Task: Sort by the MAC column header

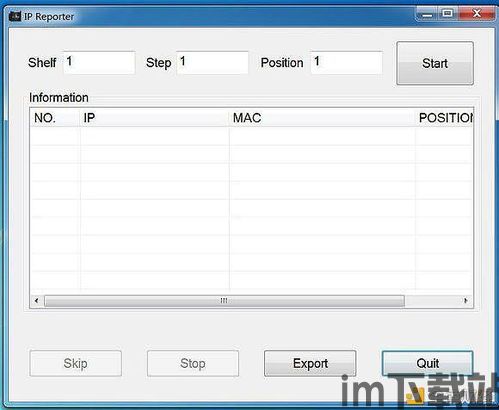Action: pyautogui.click(x=322, y=118)
